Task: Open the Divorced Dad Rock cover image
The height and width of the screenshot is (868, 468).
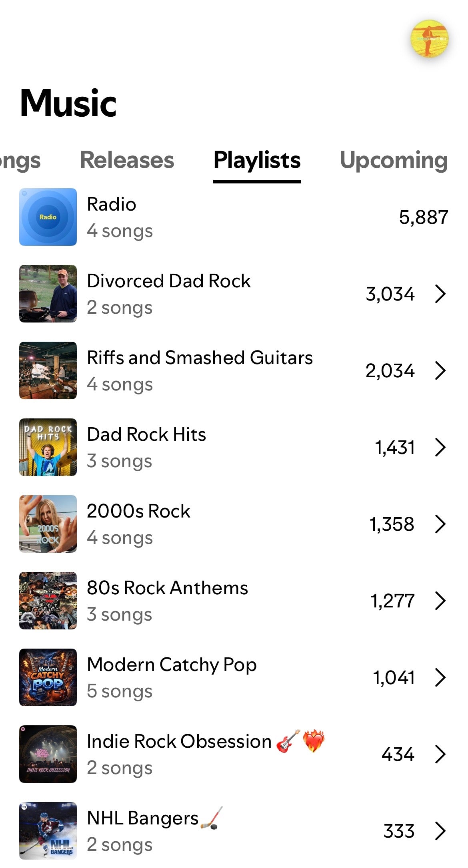Action: (x=48, y=294)
